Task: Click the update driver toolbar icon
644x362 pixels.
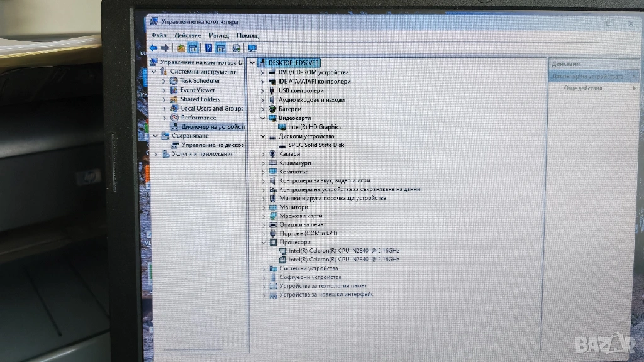Action: (236, 48)
